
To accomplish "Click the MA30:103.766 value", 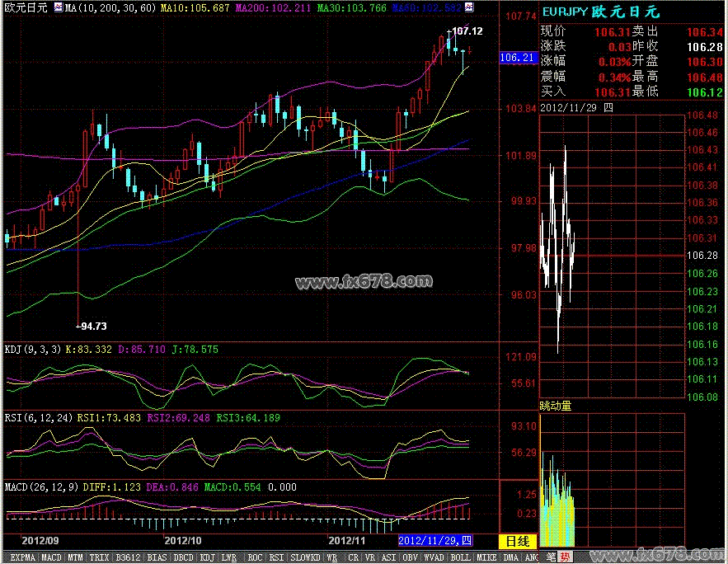I will pyautogui.click(x=351, y=8).
